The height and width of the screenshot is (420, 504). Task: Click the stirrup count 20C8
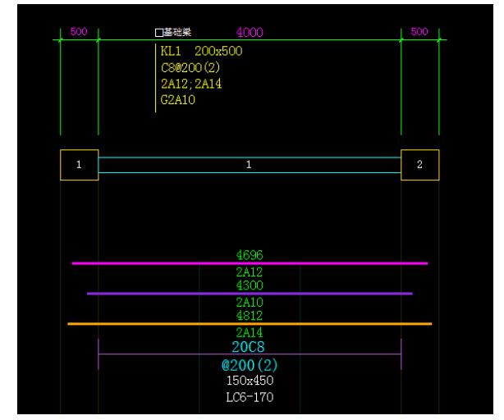[x=248, y=347]
